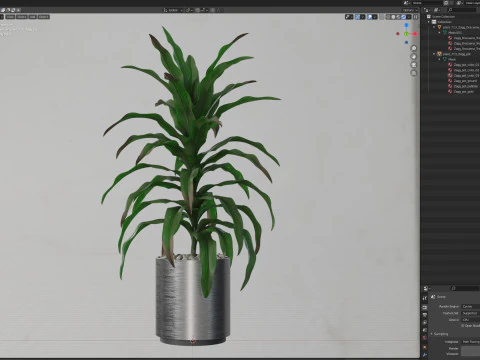Pause viewport render preview
Screen dimensions: 480x360
[415, 17]
